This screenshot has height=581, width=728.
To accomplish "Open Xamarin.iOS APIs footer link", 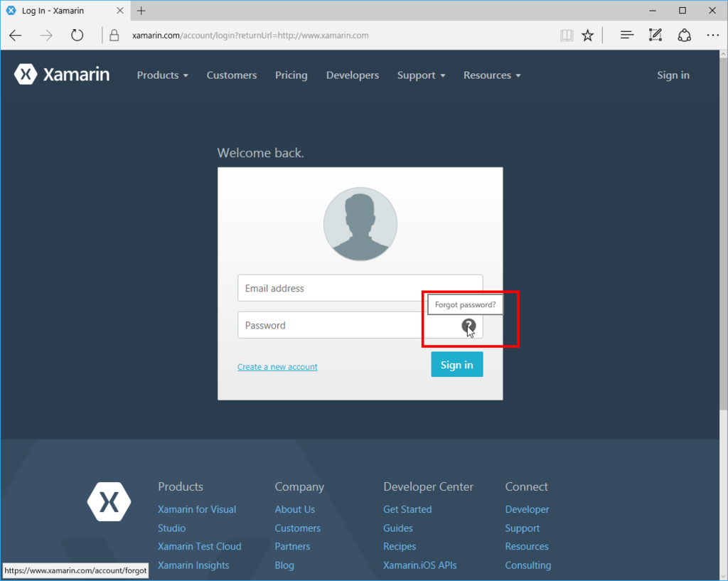I will coord(420,565).
